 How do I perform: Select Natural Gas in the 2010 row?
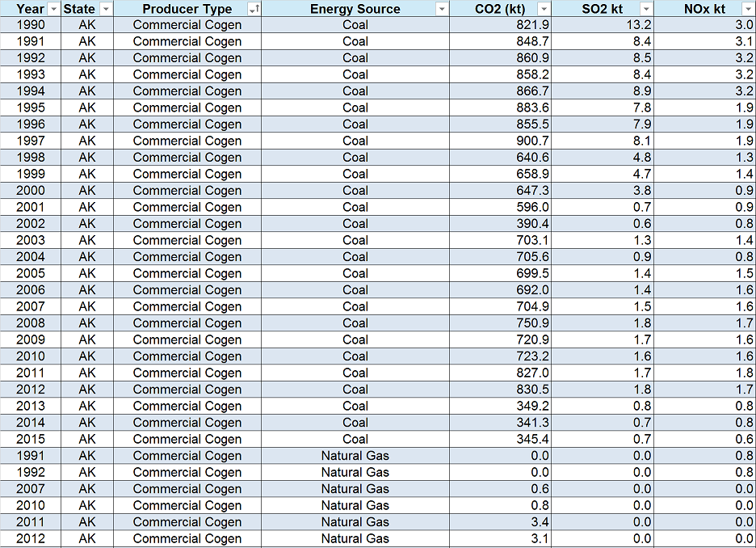(x=355, y=505)
